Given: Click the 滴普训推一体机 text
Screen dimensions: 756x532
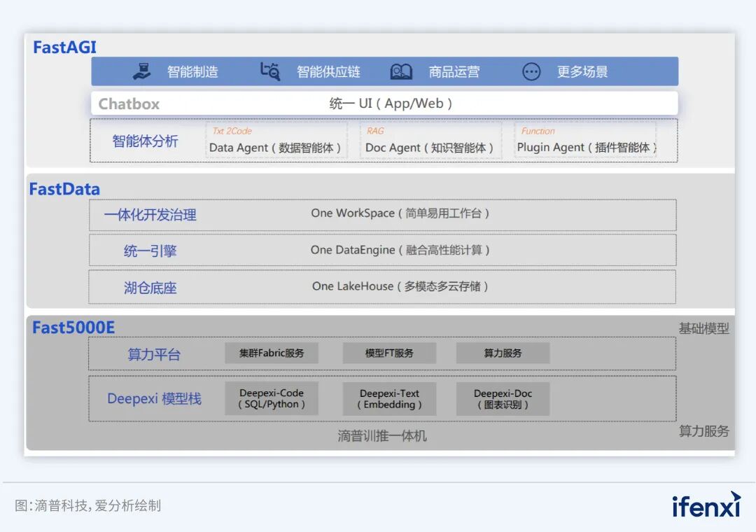Looking at the screenshot, I should coord(382,436).
